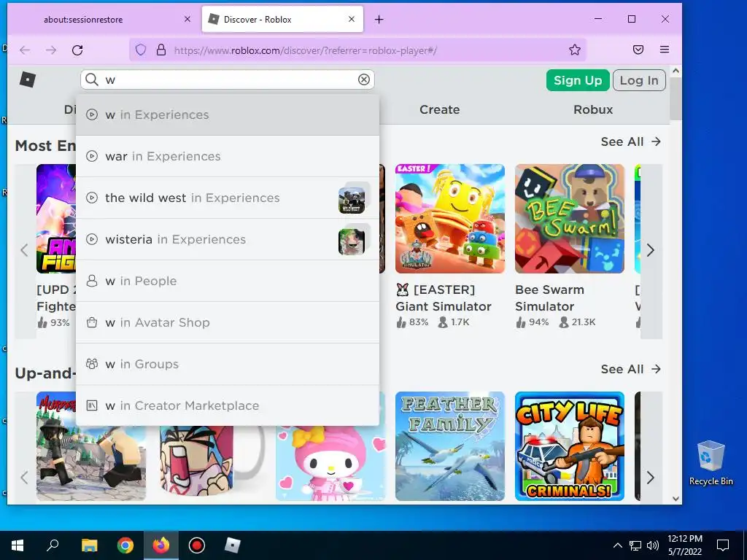The height and width of the screenshot is (560, 747).
Task: Reload the page with refresh icon
Action: 77,50
